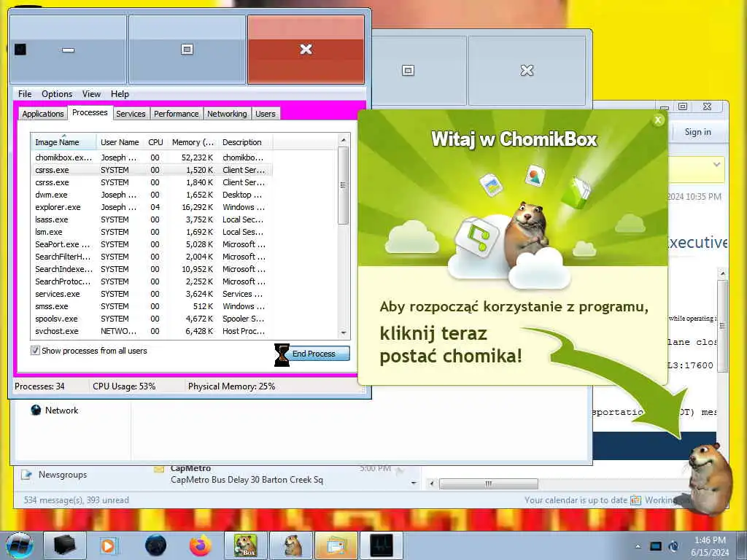Select the Network item in mail sidebar
This screenshot has width=747, height=560.
(x=61, y=410)
